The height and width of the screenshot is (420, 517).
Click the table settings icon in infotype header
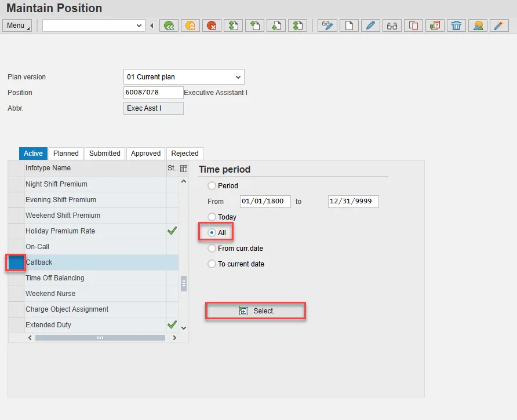tap(184, 169)
